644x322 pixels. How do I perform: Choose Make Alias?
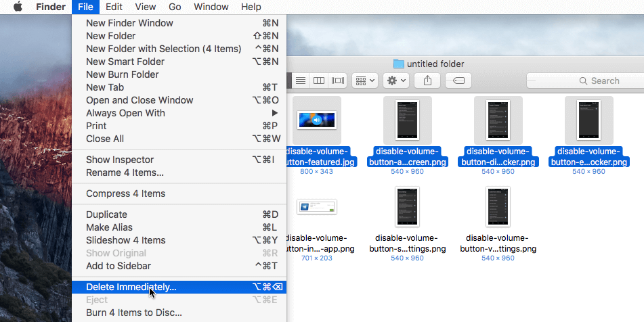179,227
